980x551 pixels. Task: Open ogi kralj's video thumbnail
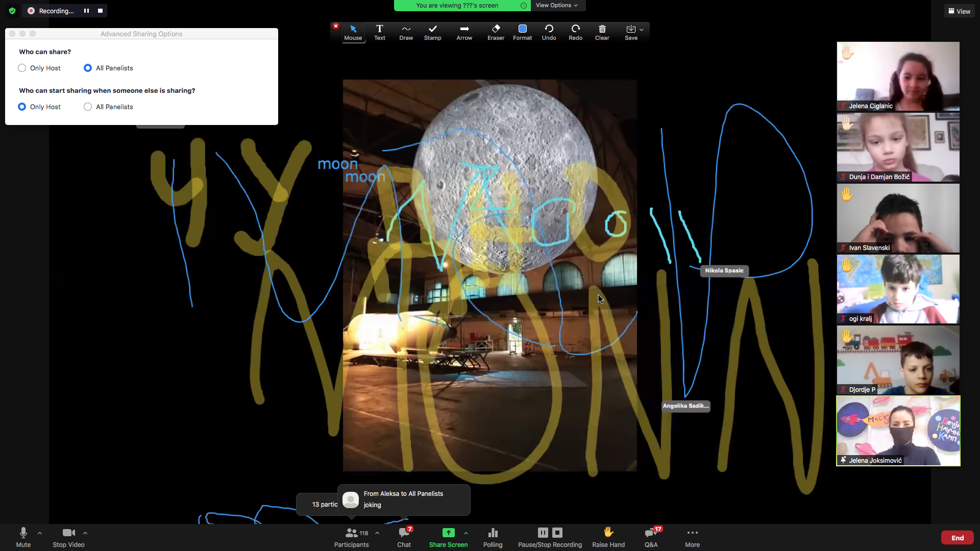tap(898, 289)
